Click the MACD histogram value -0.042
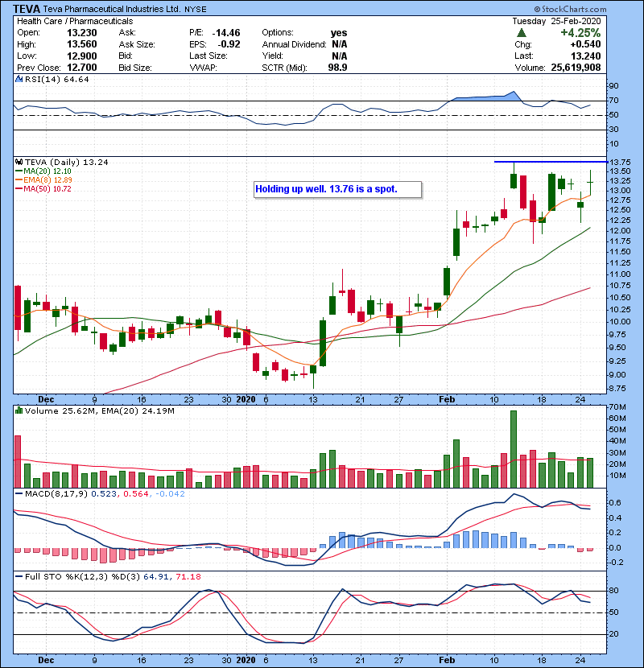 [170, 494]
